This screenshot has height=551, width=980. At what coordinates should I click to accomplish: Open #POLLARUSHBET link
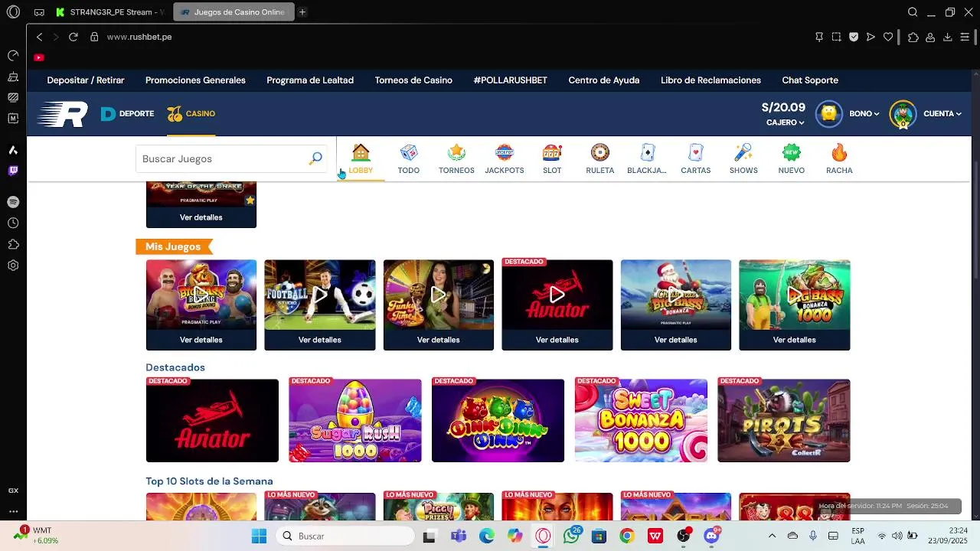pyautogui.click(x=511, y=80)
